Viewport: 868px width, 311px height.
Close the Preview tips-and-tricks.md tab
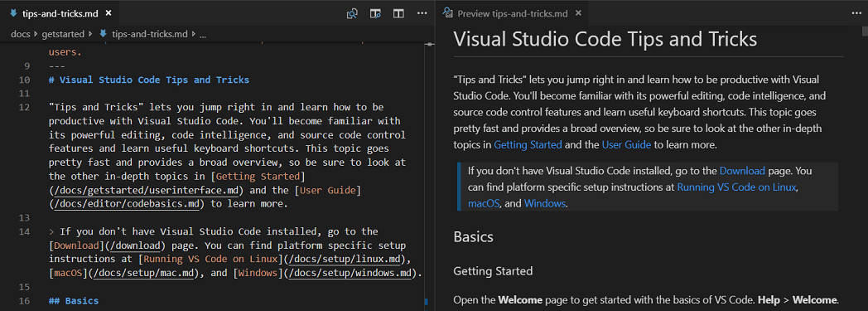[578, 13]
